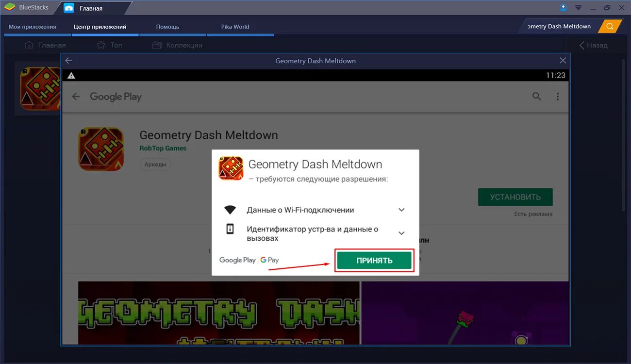Click the Geometry Dash app icon on store page
631x364 pixels.
point(101,149)
